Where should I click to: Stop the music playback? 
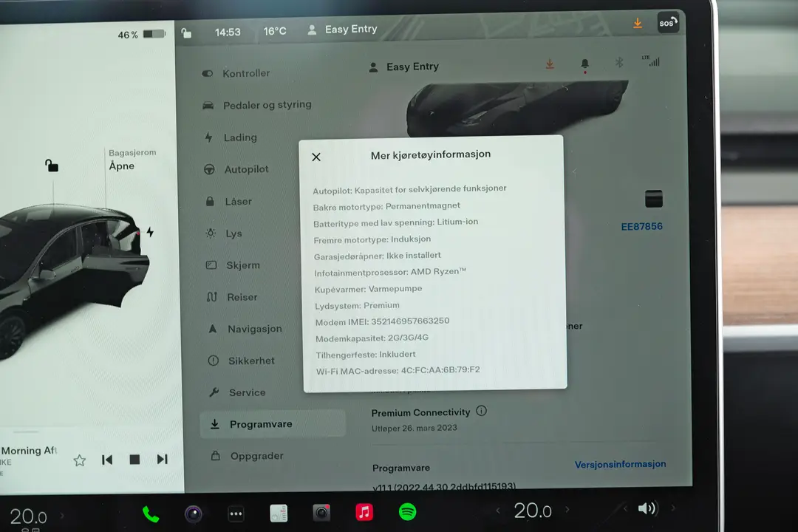tap(134, 460)
